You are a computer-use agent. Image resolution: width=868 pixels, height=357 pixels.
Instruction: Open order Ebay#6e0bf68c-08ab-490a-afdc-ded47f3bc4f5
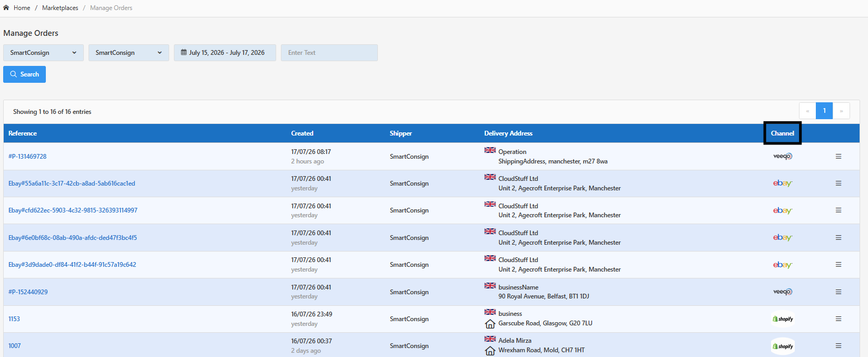click(73, 238)
